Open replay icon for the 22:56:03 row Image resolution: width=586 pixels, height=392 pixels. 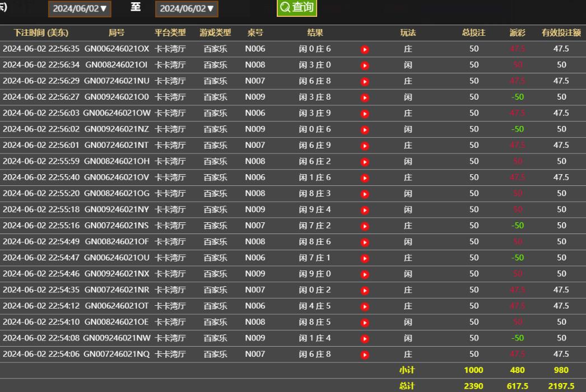pos(365,114)
